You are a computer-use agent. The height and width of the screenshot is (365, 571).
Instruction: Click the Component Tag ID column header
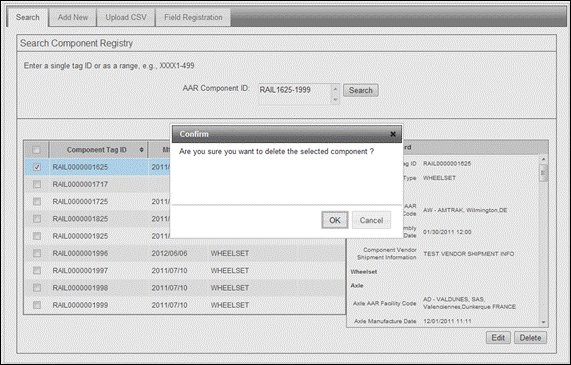point(98,150)
